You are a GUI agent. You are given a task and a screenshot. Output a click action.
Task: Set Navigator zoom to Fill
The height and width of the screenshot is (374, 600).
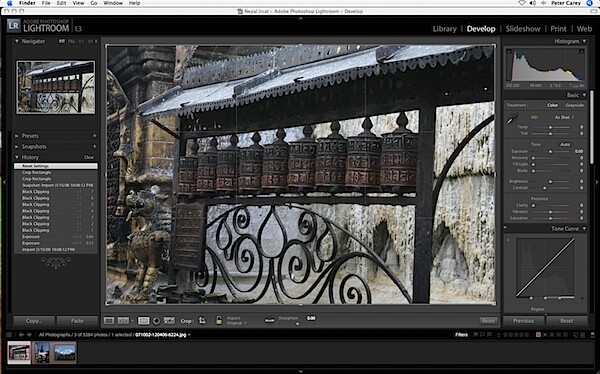(x=72, y=41)
